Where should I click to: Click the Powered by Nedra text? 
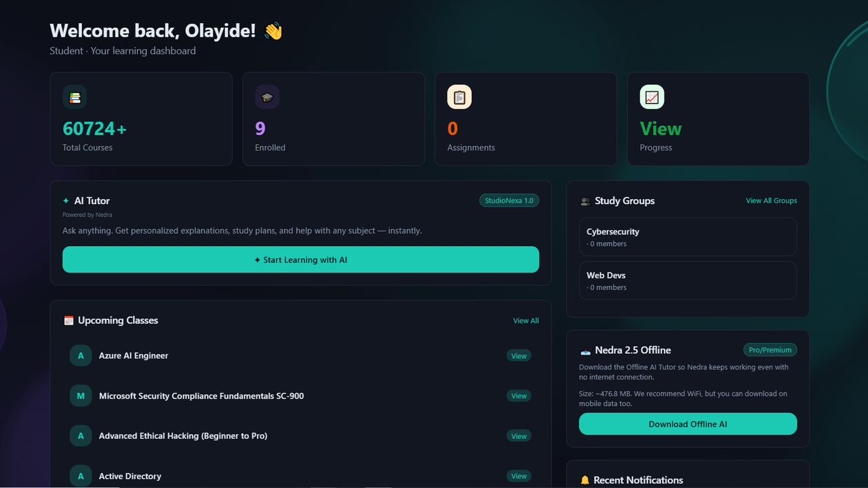coord(87,215)
